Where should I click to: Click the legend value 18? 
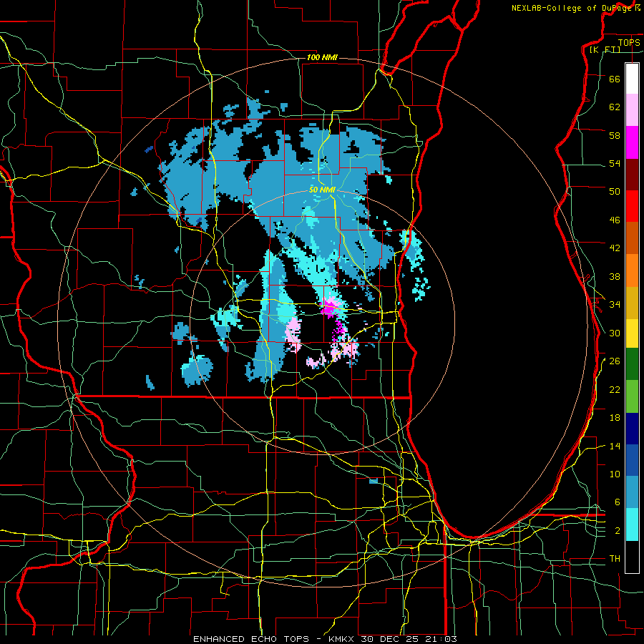point(615,418)
